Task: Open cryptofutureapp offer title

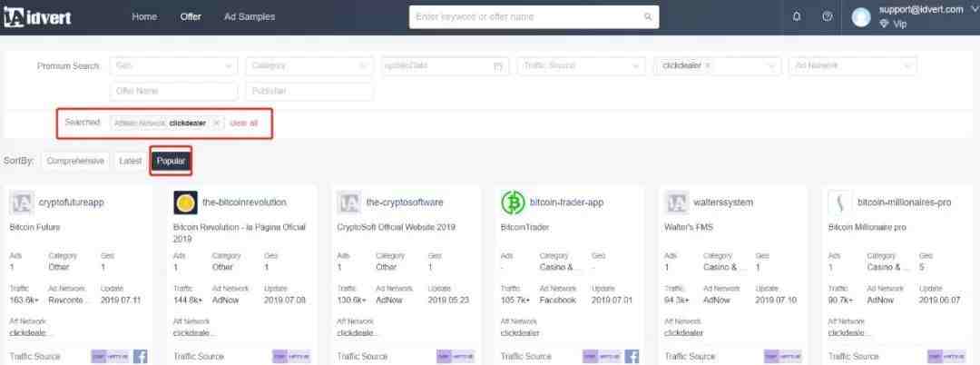Action: (72, 202)
